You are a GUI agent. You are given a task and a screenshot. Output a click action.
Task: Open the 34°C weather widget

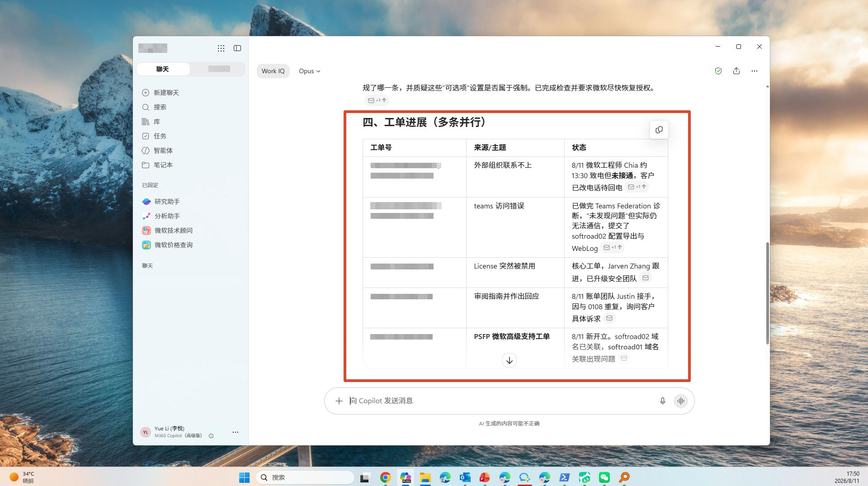pos(22,477)
